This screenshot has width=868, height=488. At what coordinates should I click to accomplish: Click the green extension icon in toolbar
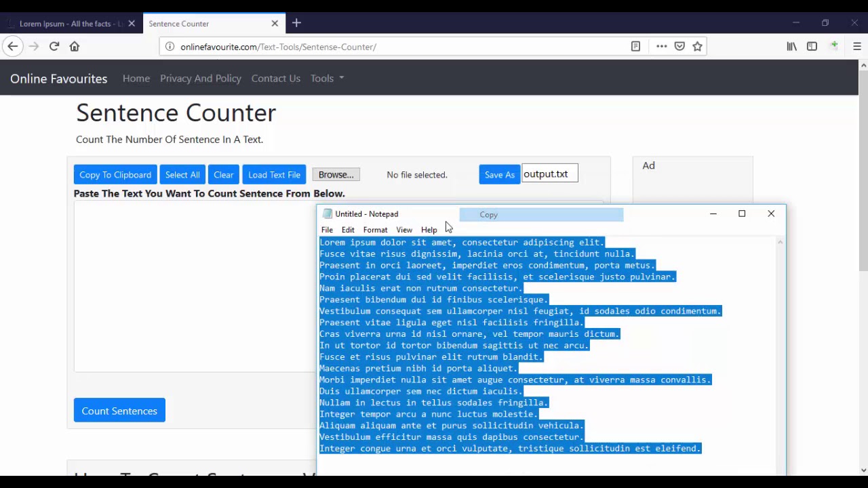pos(835,46)
